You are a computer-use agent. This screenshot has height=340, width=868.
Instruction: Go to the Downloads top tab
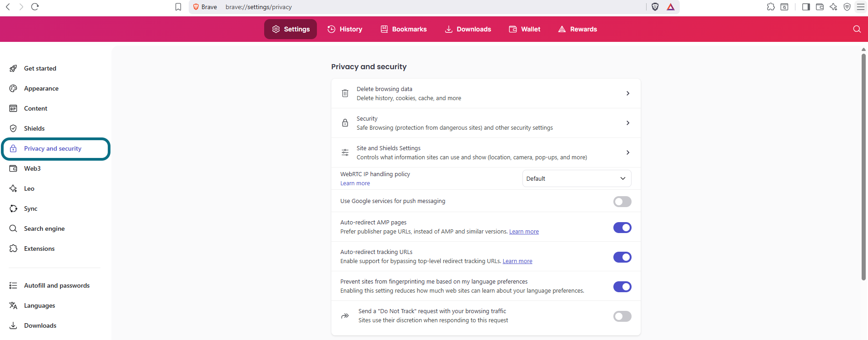coord(468,29)
